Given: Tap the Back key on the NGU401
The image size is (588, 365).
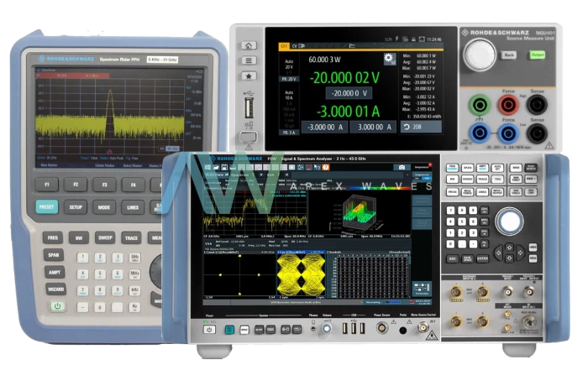Looking at the screenshot, I should click(509, 55).
